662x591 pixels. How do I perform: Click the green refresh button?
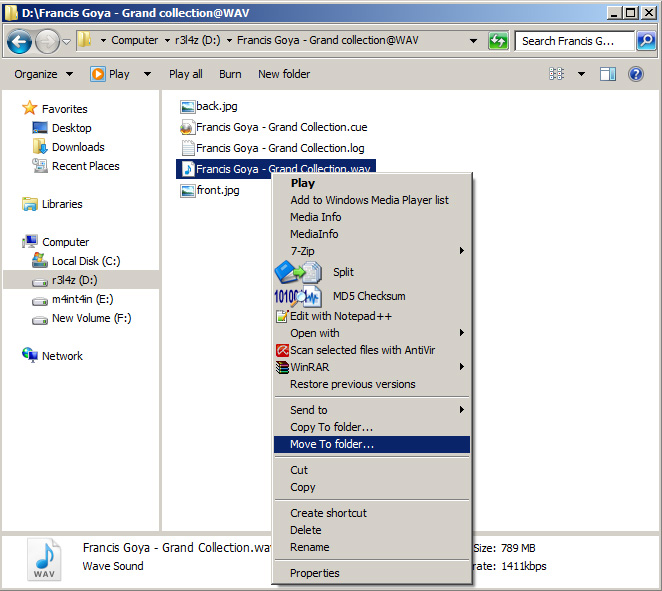point(498,41)
